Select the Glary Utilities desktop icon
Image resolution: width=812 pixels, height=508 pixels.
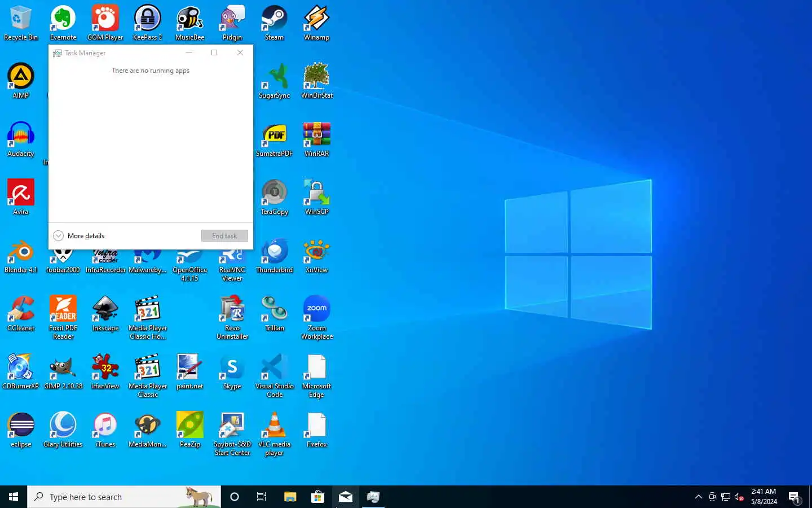point(63,430)
